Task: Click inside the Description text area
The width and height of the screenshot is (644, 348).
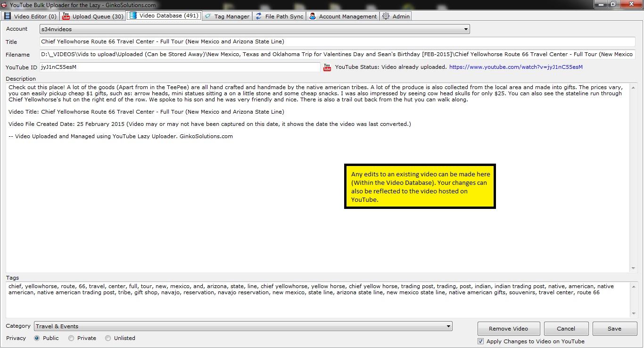Action: (318, 177)
